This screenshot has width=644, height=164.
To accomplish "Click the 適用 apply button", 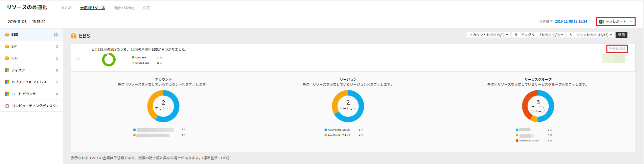I will [x=621, y=35].
